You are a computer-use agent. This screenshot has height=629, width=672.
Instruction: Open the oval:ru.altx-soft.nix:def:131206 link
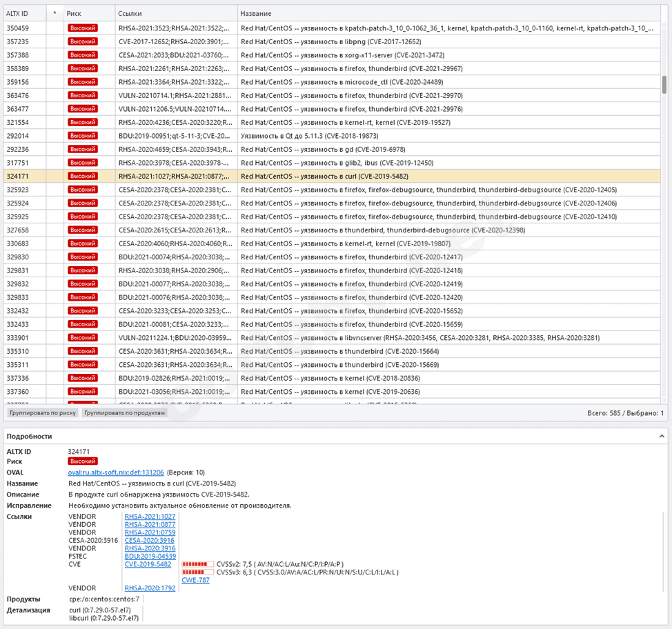click(x=116, y=472)
